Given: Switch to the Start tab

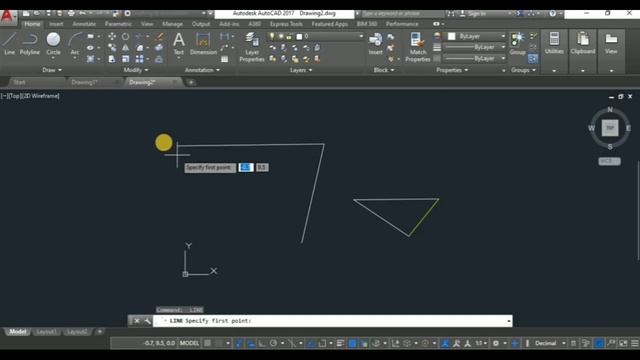Looking at the screenshot, I should click(19, 82).
